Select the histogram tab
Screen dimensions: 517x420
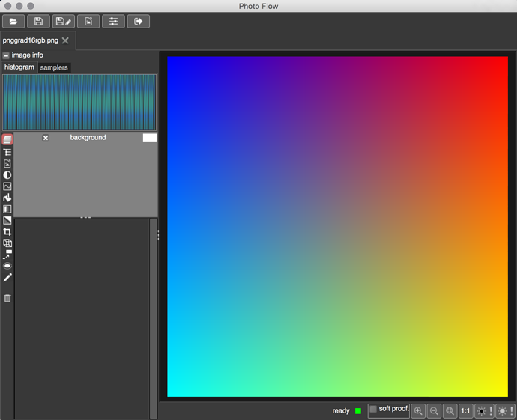click(x=19, y=67)
